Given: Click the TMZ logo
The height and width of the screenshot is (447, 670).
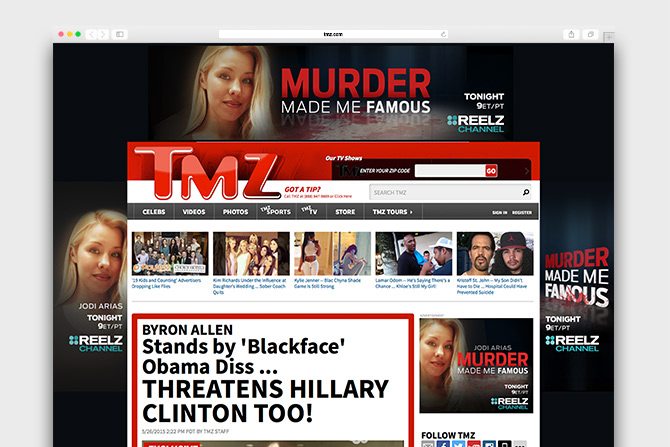Looking at the screenshot, I should click(x=209, y=173).
